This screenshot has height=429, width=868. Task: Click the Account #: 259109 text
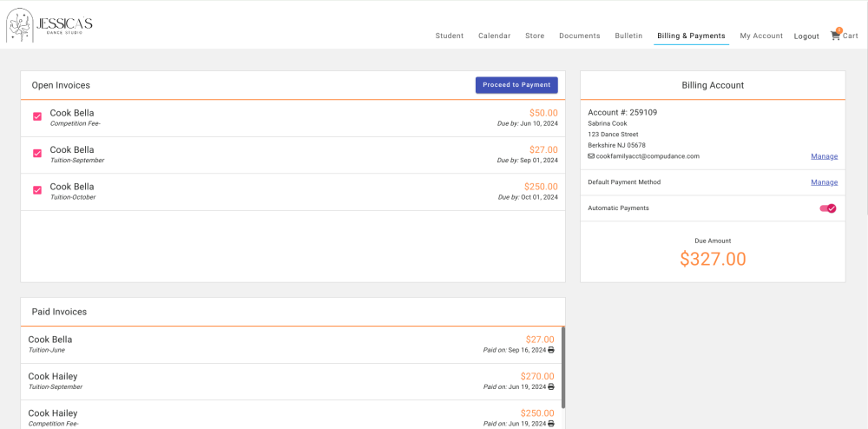[622, 112]
